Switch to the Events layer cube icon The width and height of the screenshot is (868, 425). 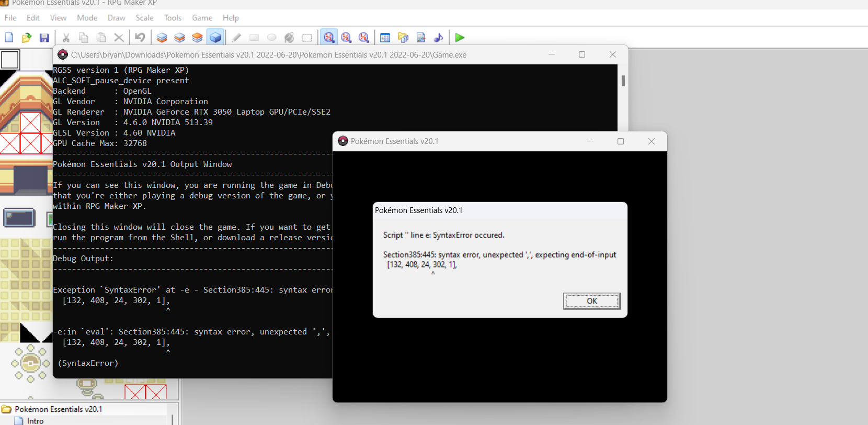pyautogui.click(x=215, y=38)
